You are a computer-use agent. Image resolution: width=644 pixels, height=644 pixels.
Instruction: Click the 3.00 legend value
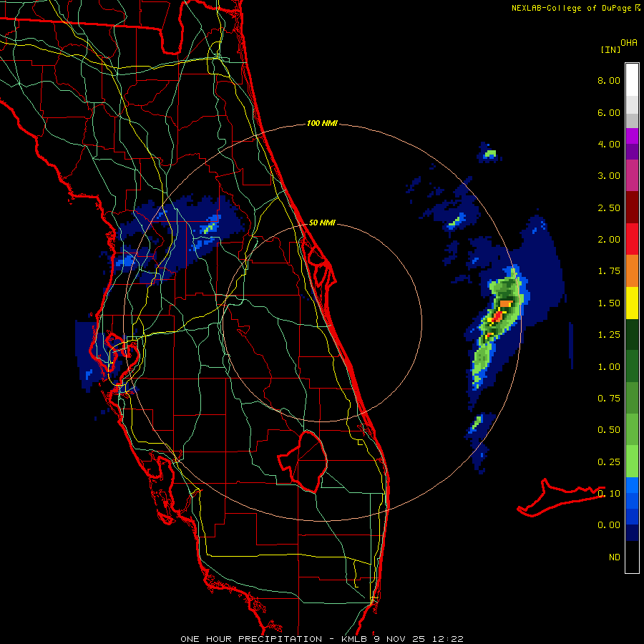click(x=609, y=176)
